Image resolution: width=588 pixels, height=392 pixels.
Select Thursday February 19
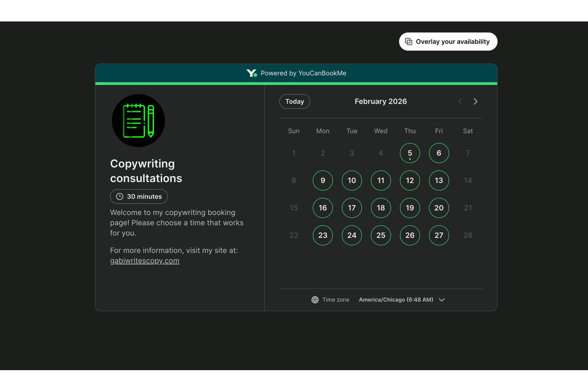[410, 208]
